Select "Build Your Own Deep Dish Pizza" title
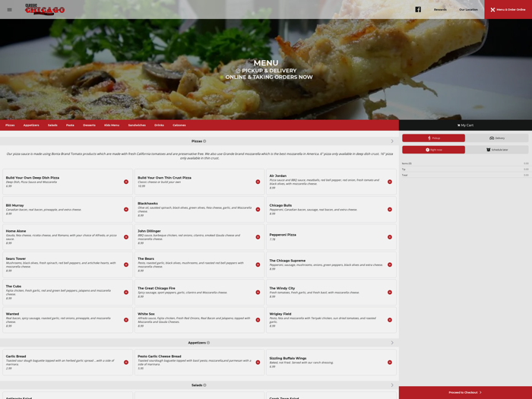This screenshot has width=532, height=399. (x=33, y=178)
